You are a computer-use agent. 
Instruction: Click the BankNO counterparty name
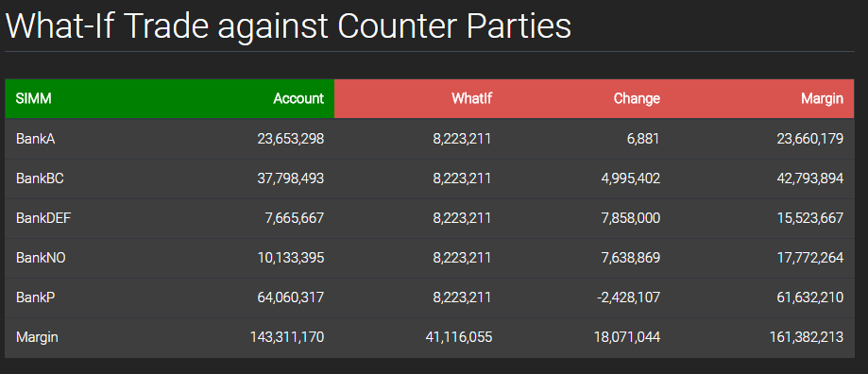click(x=41, y=258)
